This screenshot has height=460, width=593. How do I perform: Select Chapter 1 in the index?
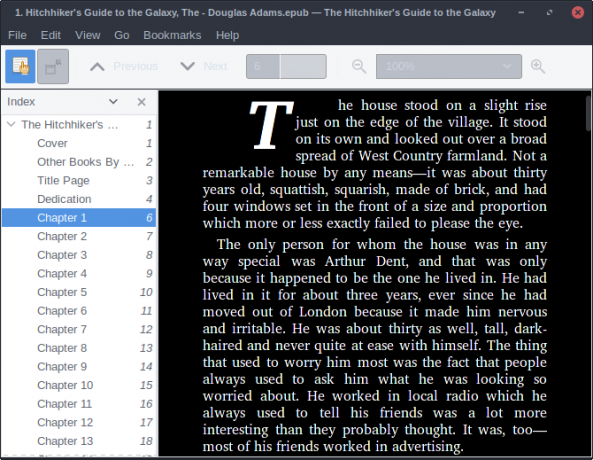(79, 218)
